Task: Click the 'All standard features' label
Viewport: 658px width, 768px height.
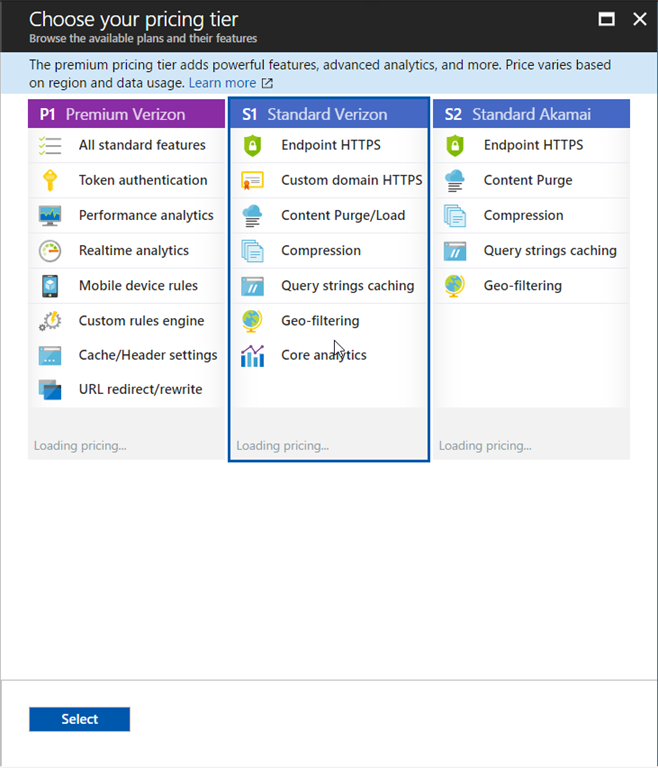Action: 142,145
